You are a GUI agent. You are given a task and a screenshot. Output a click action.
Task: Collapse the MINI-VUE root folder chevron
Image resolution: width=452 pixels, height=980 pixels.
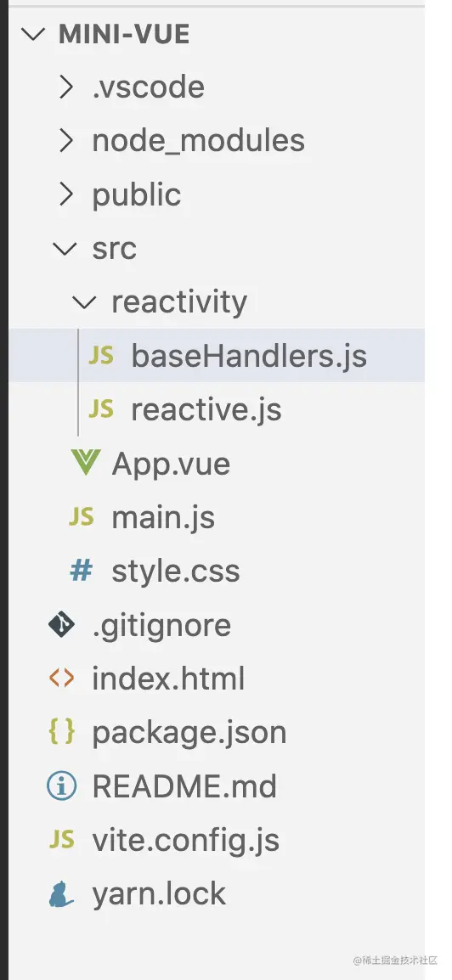tap(32, 34)
